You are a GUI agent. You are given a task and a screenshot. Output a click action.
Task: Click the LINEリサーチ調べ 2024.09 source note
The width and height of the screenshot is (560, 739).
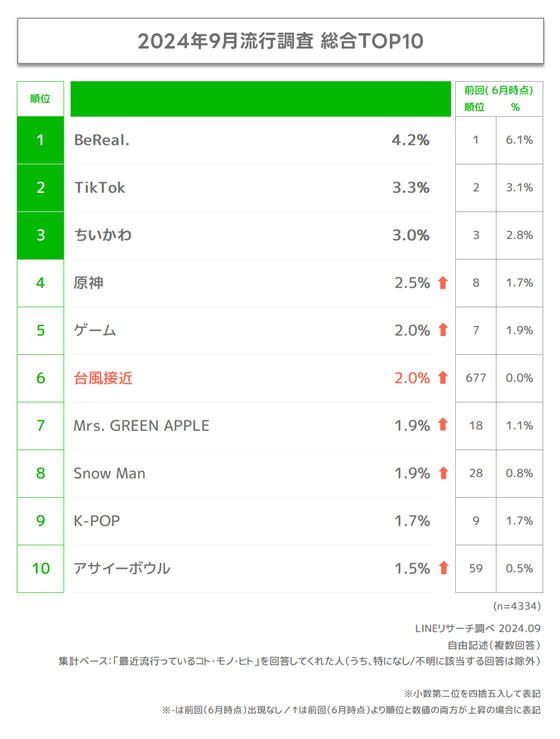pyautogui.click(x=478, y=628)
